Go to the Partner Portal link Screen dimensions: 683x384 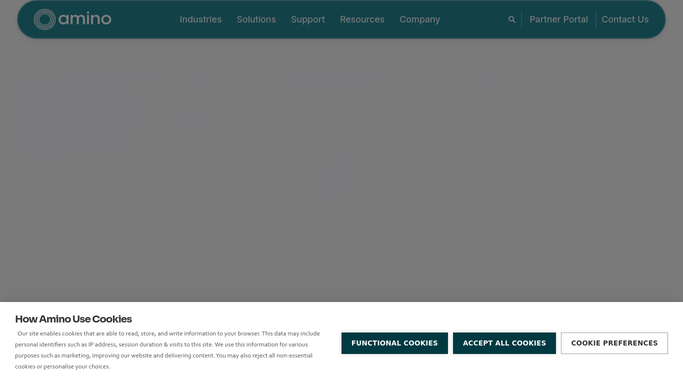point(558,20)
